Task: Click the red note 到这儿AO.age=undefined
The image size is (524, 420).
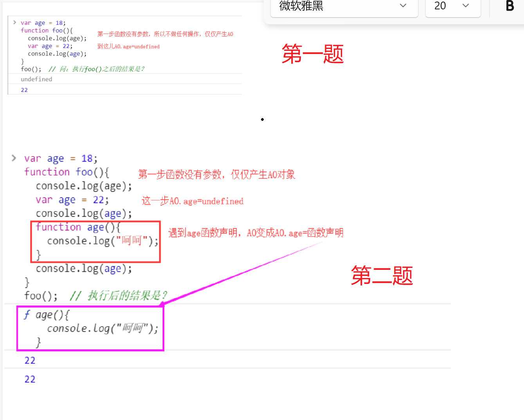Action: tap(128, 46)
